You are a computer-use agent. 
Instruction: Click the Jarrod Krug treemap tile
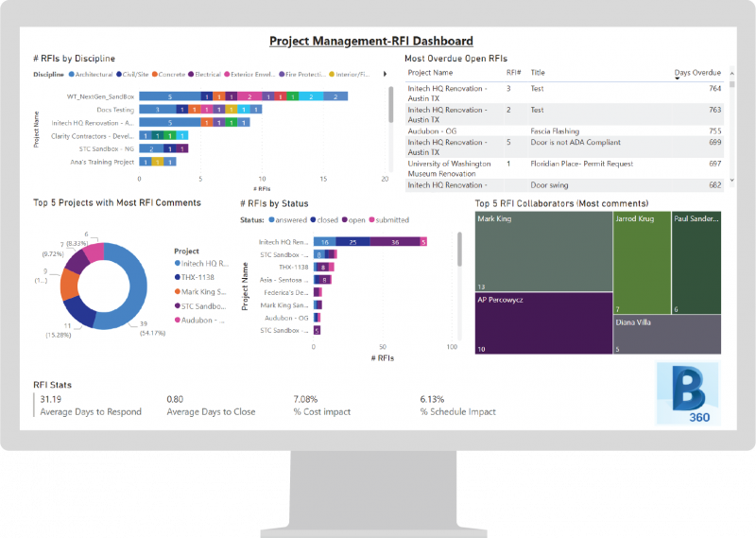click(642, 263)
